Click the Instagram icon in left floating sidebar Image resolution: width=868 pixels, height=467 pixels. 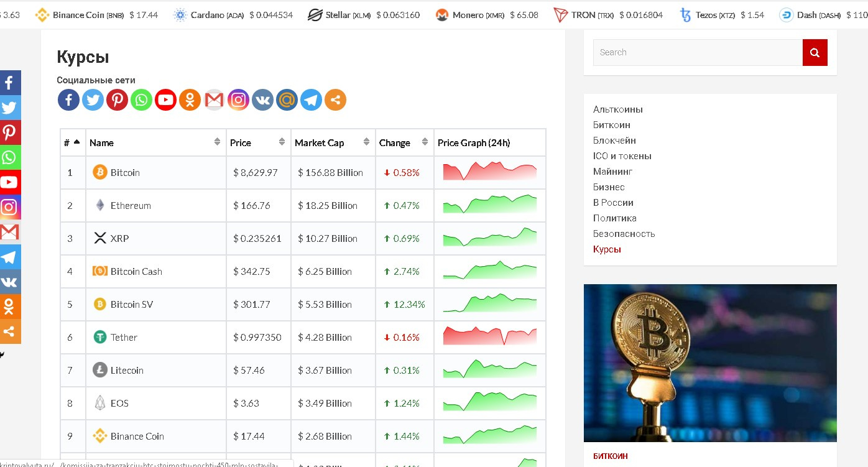point(10,207)
